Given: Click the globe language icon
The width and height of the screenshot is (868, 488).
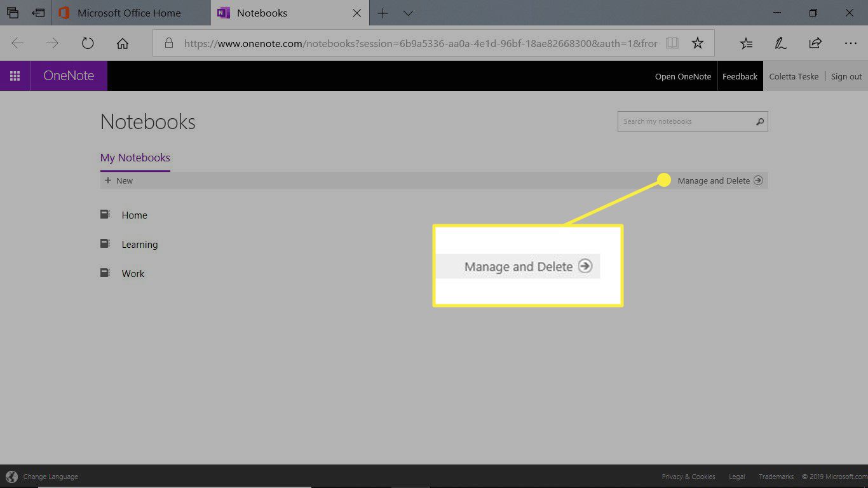Looking at the screenshot, I should 11,477.
